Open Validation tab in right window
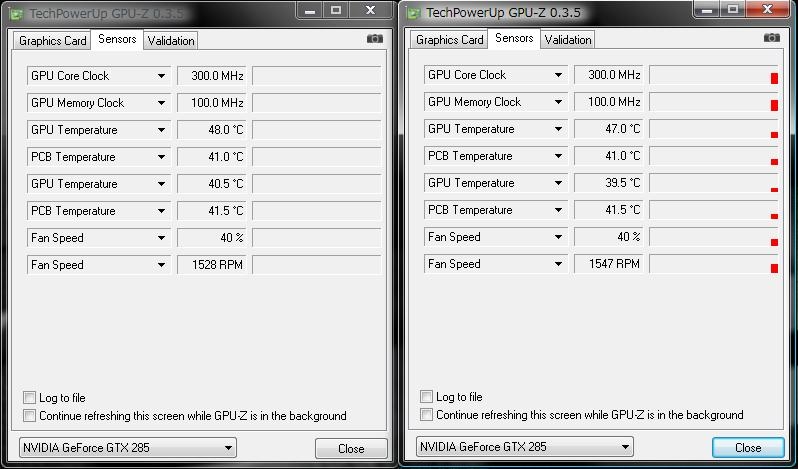This screenshot has width=798, height=469. [x=568, y=40]
